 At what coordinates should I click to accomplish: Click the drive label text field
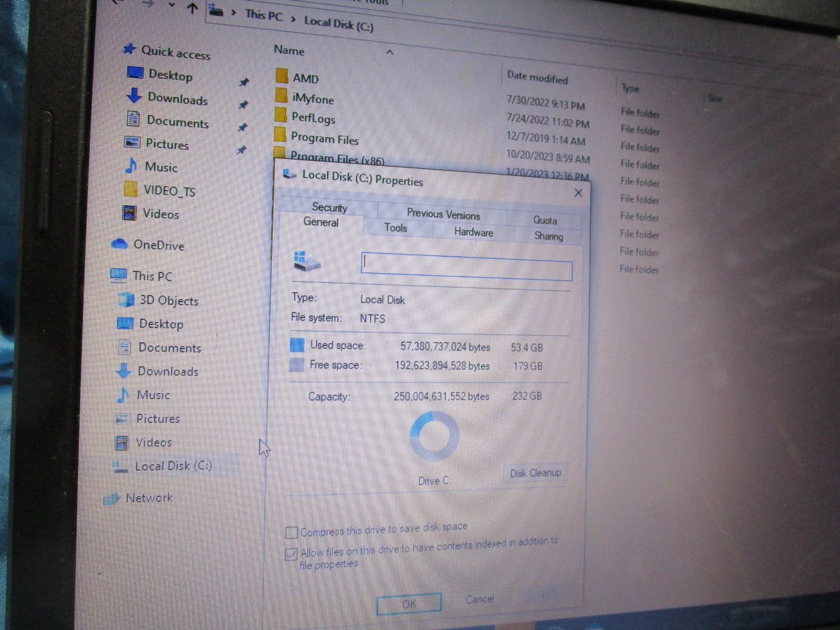pos(466,266)
